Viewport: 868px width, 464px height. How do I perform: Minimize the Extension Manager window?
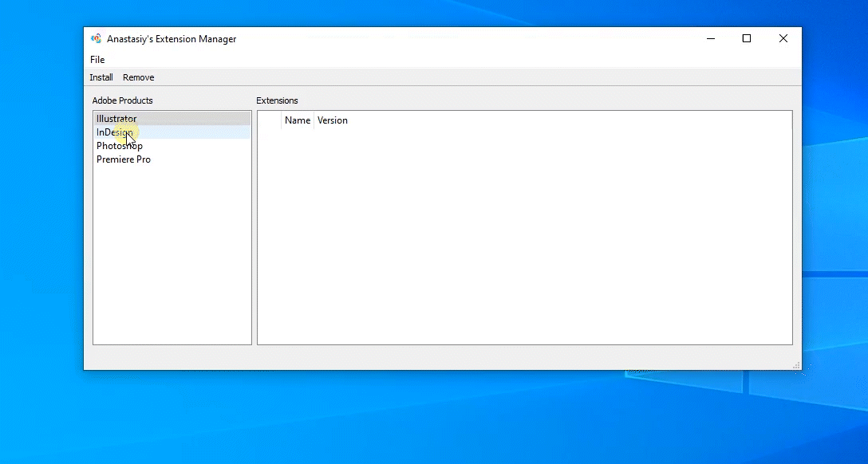coord(711,39)
